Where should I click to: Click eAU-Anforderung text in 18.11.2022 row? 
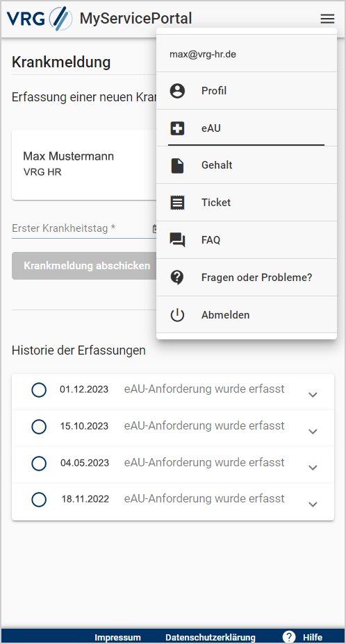click(204, 498)
